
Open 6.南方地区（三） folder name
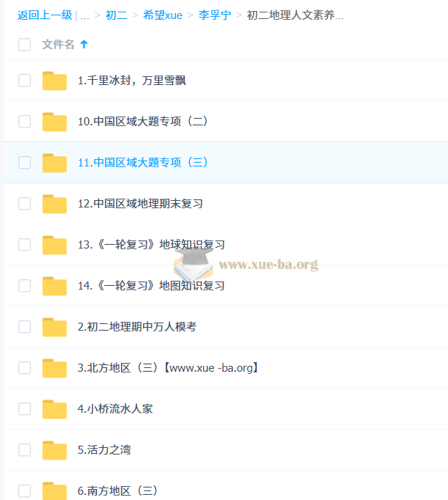click(117, 490)
